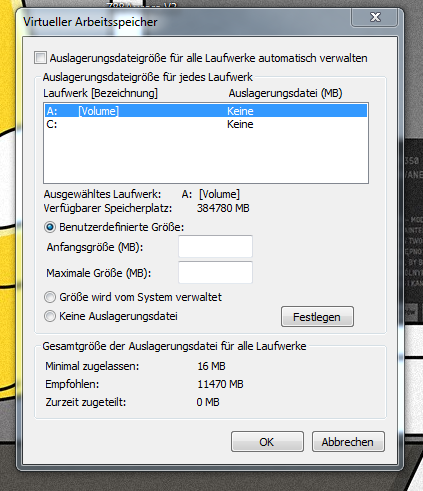The image size is (423, 491).
Task: Select Keine Auslagerungsdatei option
Action: click(50, 316)
